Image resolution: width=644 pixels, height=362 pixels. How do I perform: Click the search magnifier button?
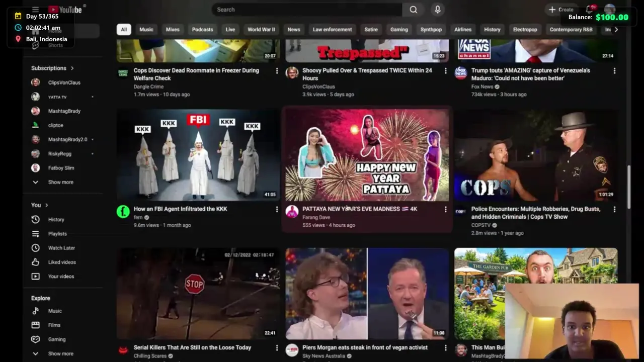point(413,10)
